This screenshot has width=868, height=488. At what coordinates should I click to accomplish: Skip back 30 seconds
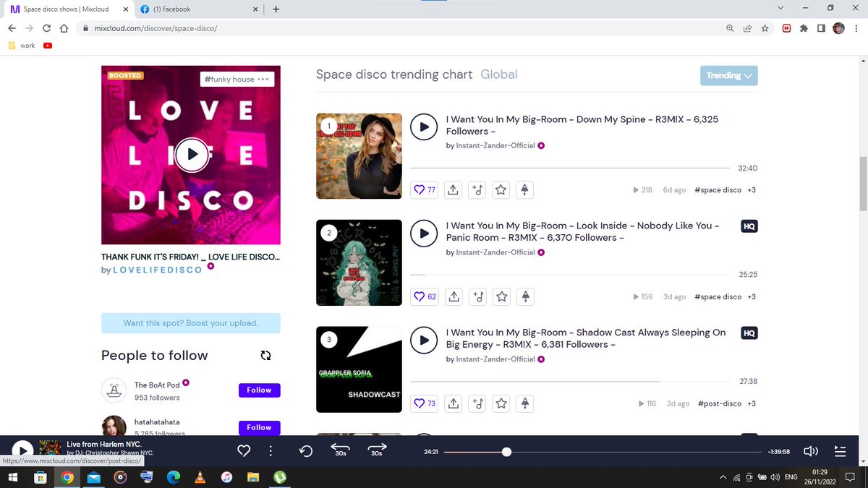click(341, 450)
